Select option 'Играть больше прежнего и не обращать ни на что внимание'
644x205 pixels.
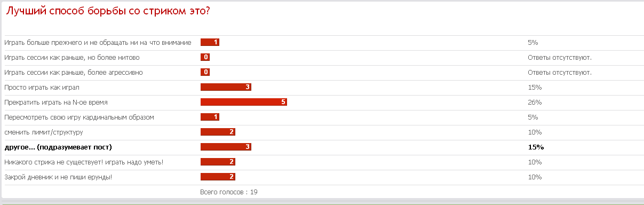98,42
